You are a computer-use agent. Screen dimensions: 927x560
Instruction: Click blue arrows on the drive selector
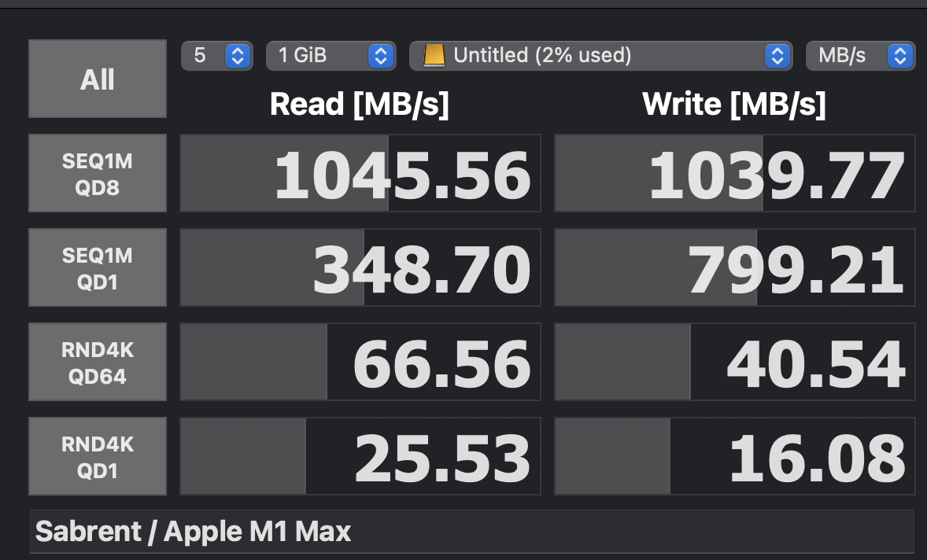(x=777, y=56)
